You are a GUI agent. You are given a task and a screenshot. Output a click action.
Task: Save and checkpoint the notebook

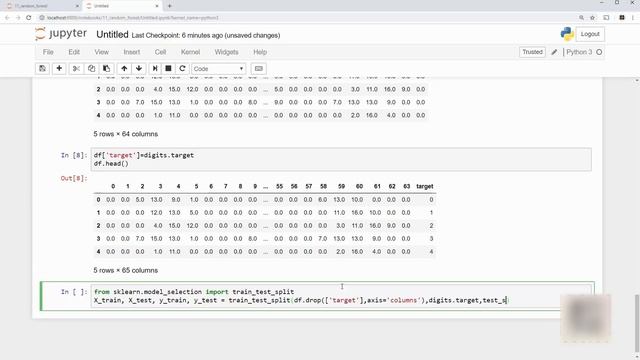tap(42, 69)
